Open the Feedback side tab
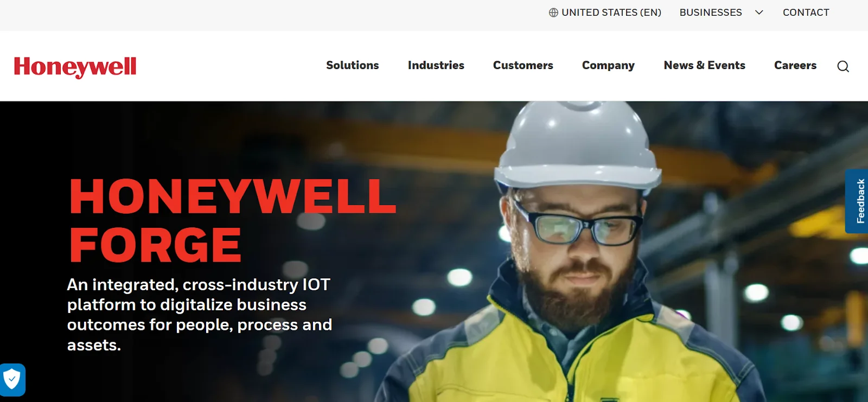This screenshot has height=402, width=868. click(857, 201)
